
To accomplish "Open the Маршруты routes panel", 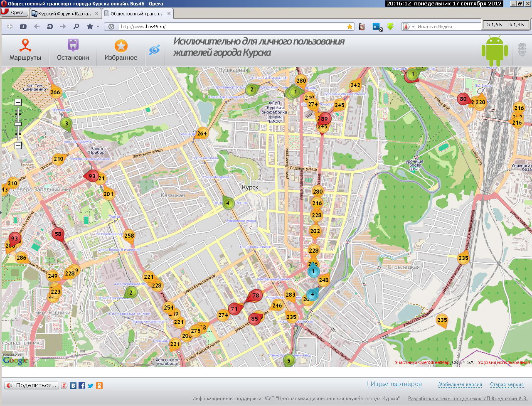I will pos(25,50).
